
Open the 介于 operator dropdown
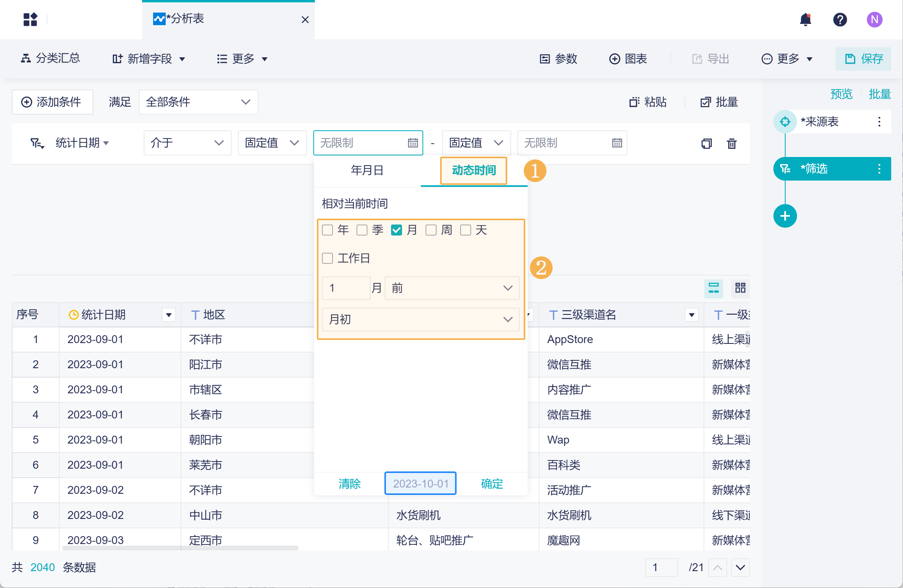pos(187,143)
